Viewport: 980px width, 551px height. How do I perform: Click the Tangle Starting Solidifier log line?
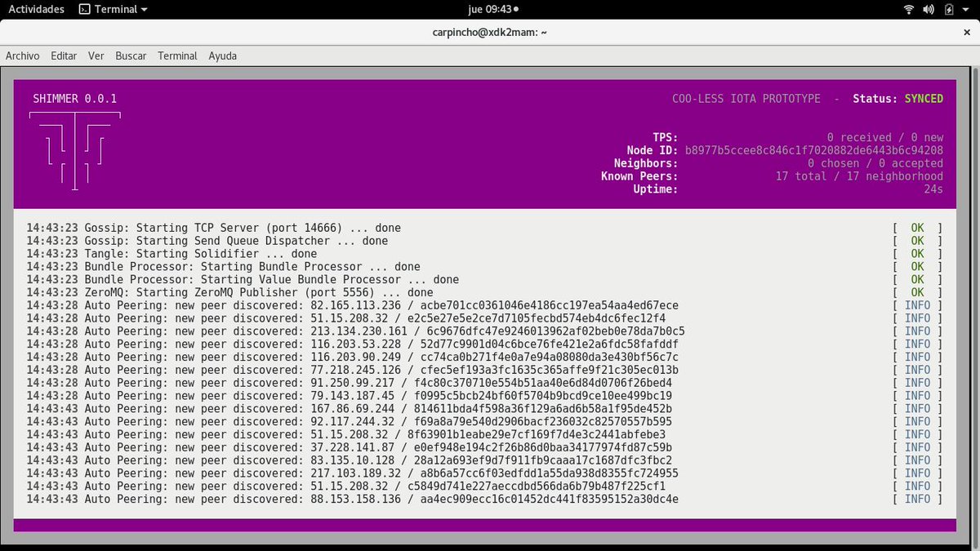pyautogui.click(x=171, y=254)
